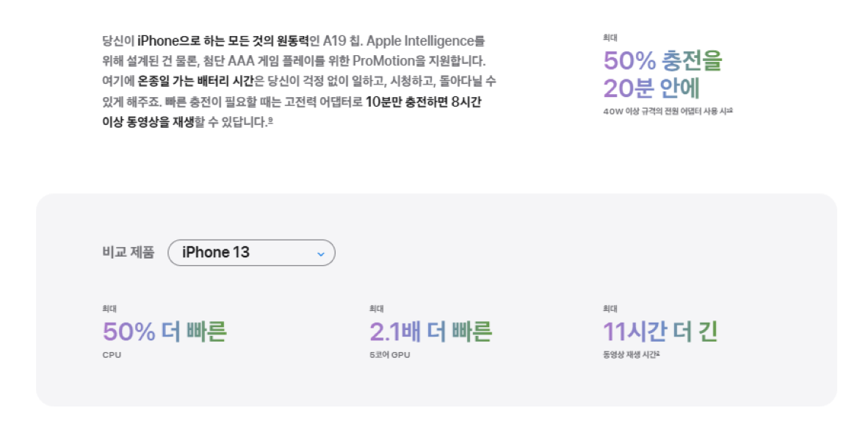Click the 'CPU' caption label
Screen dimensions: 868x441
[112, 355]
